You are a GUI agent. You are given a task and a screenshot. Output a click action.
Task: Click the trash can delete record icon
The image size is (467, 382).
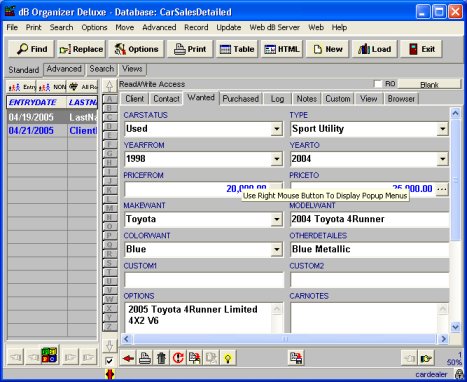[161, 358]
